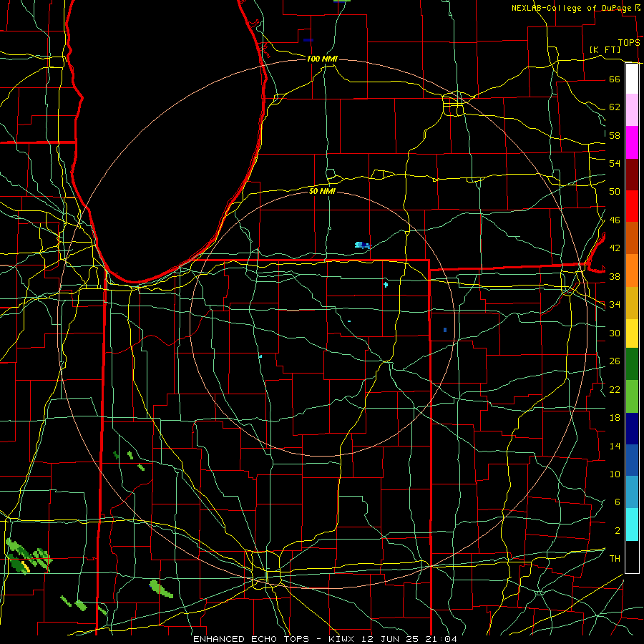Click the navy band near 18
The height and width of the screenshot is (644, 644).
click(x=632, y=429)
